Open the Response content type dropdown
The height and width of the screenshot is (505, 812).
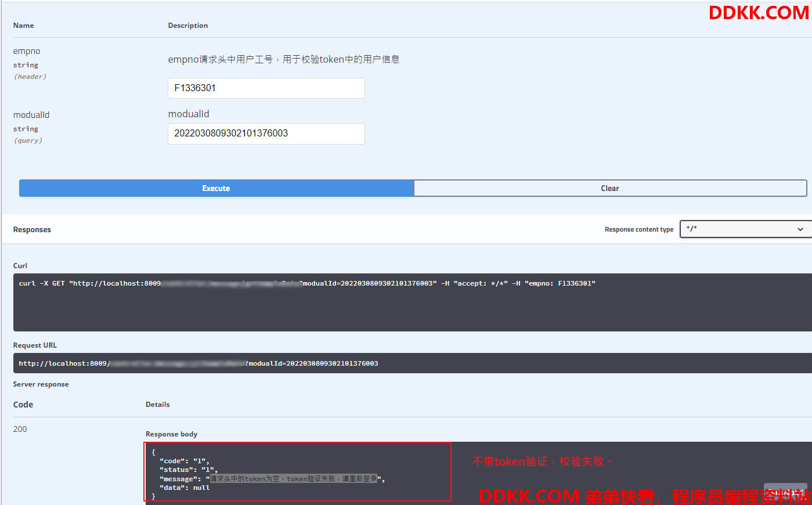pyautogui.click(x=745, y=229)
